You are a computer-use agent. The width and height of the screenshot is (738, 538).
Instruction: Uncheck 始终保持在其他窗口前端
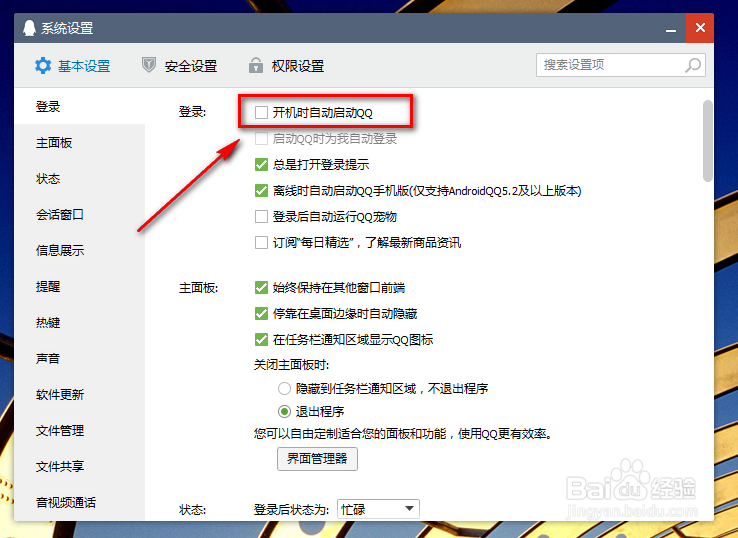point(261,288)
